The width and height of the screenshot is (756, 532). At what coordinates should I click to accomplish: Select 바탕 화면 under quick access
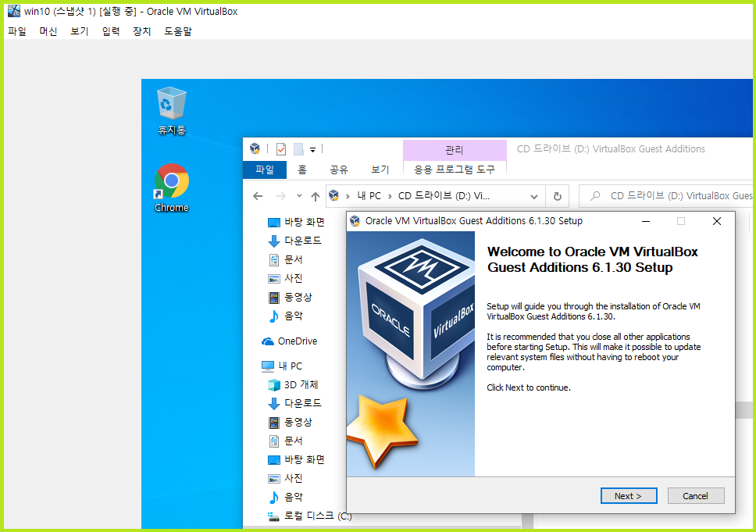click(295, 222)
